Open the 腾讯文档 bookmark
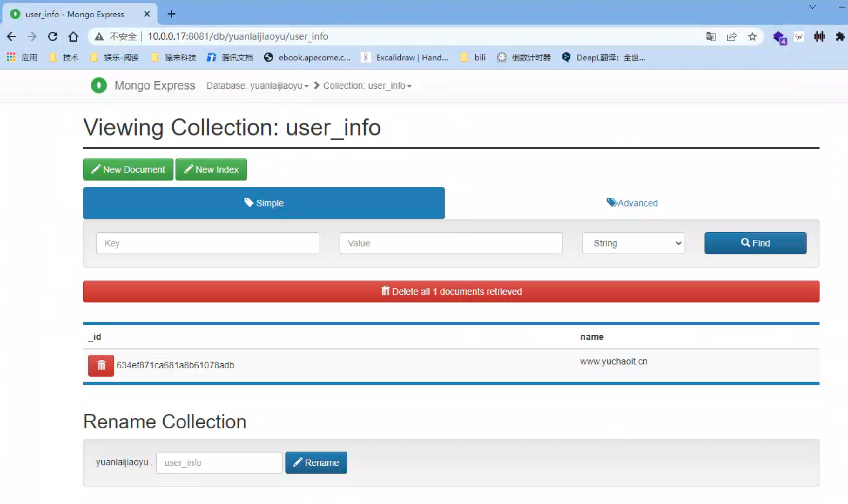The image size is (848, 504). (230, 57)
